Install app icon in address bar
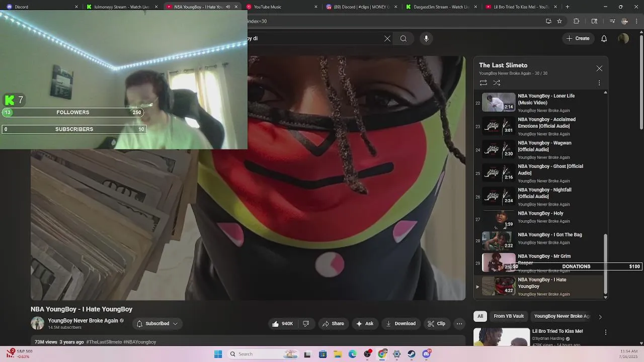Screen dimensions: 644x362 548,21
